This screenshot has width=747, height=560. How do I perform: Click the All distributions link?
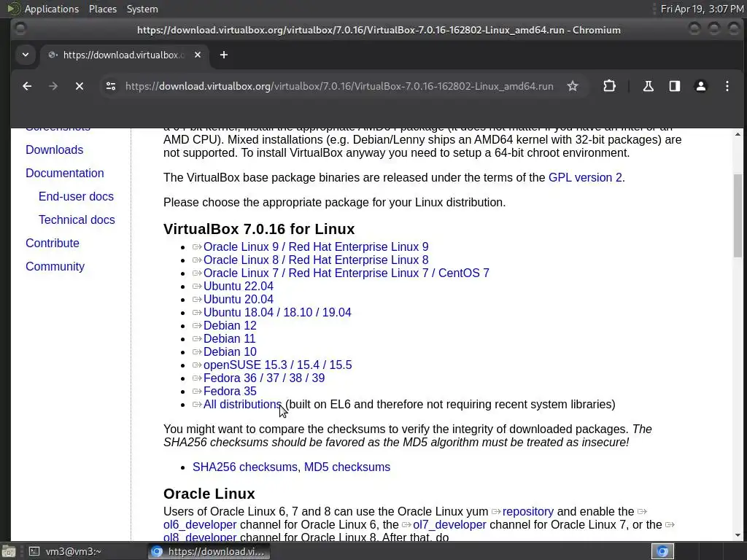(242, 404)
